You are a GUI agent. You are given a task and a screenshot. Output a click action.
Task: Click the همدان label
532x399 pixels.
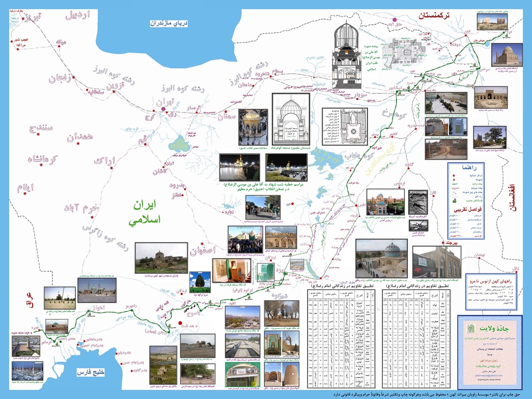[x=80, y=137]
